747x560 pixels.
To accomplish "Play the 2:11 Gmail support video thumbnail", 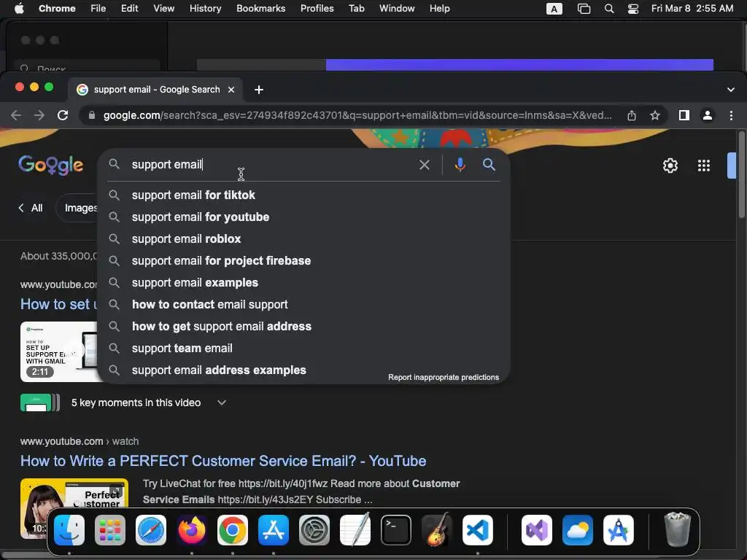I will click(58, 352).
